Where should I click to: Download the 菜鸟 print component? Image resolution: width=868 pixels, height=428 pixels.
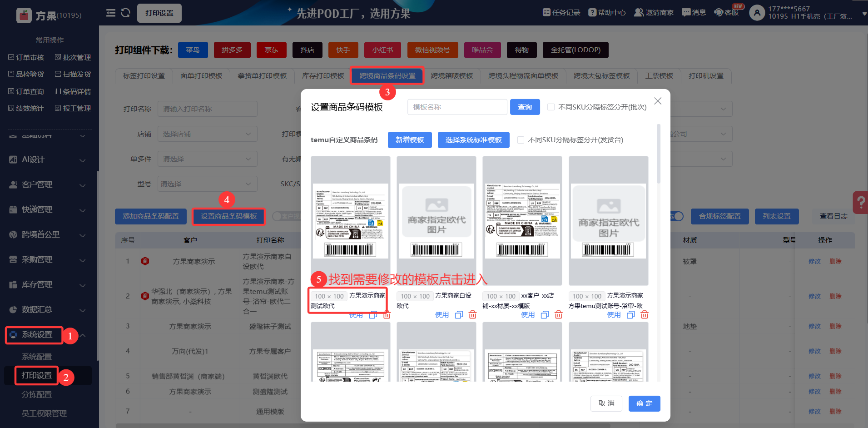pyautogui.click(x=193, y=50)
